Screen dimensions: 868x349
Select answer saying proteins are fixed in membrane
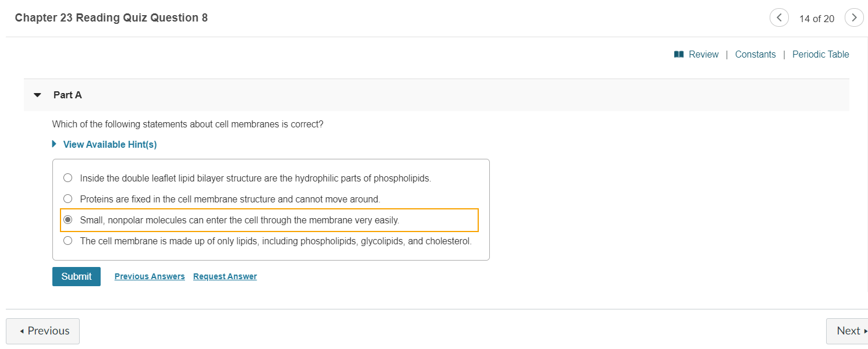(67, 198)
